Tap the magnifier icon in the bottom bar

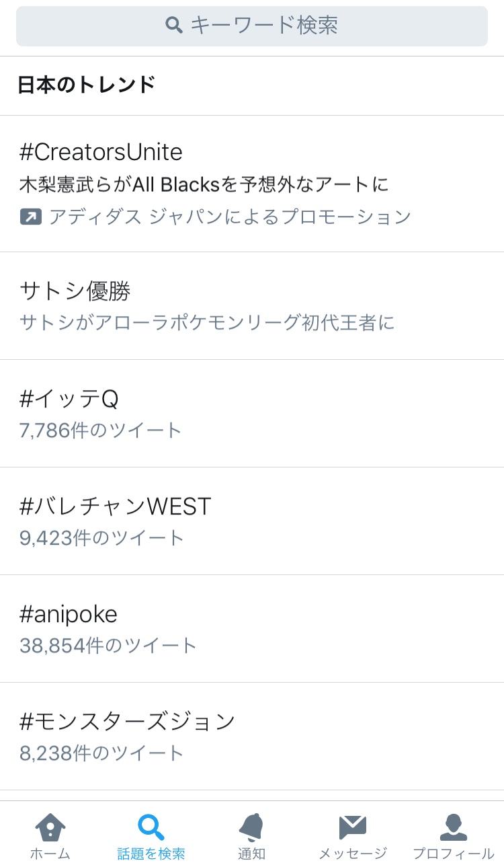point(151,827)
